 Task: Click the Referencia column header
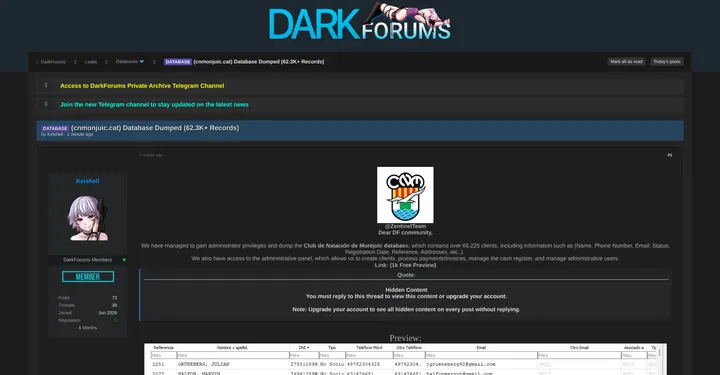tap(163, 348)
